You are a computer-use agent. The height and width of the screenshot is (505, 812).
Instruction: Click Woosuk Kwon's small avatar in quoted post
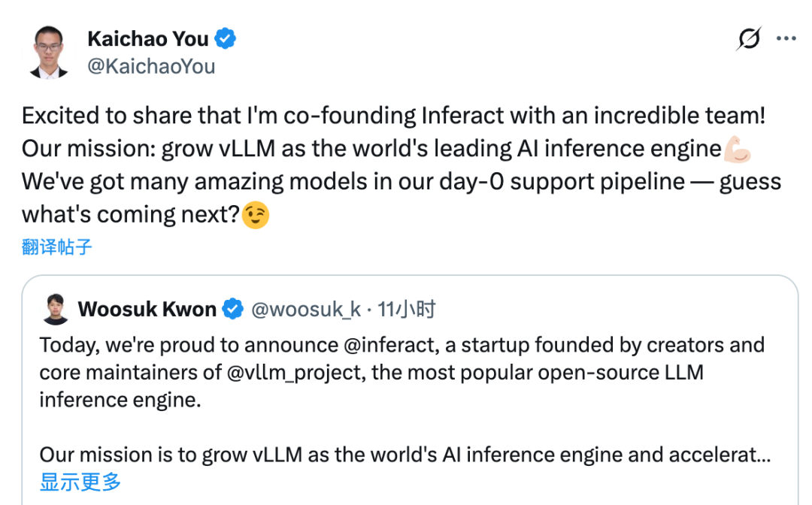click(56, 310)
